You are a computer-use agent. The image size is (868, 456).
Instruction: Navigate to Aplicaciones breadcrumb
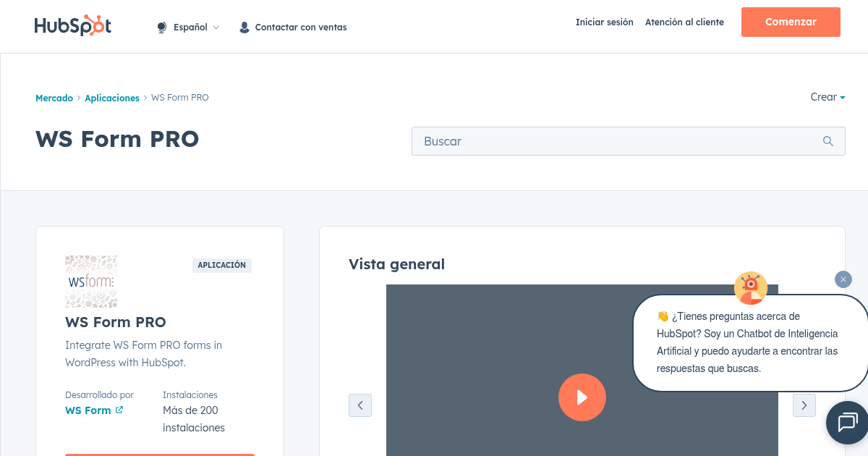pyautogui.click(x=112, y=98)
